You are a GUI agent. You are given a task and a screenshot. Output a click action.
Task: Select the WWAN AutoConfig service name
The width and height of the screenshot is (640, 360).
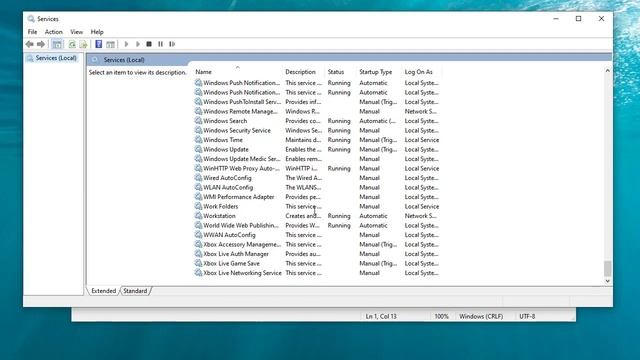(x=229, y=235)
